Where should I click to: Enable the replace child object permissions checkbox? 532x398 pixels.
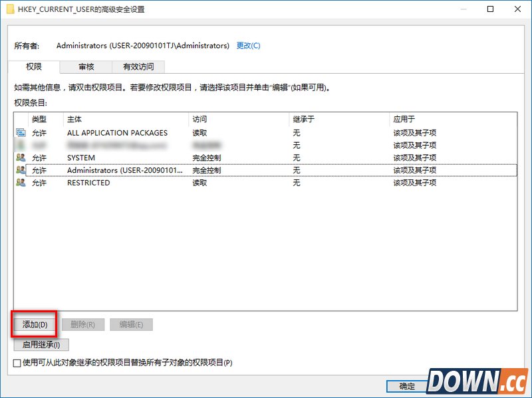[x=16, y=363]
